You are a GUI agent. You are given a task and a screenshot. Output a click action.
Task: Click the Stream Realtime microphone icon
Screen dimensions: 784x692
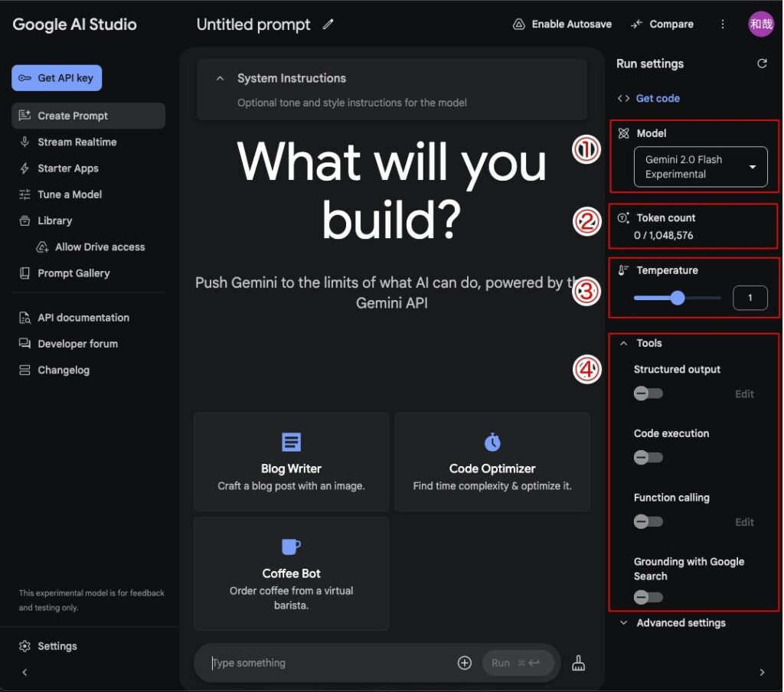(x=24, y=142)
